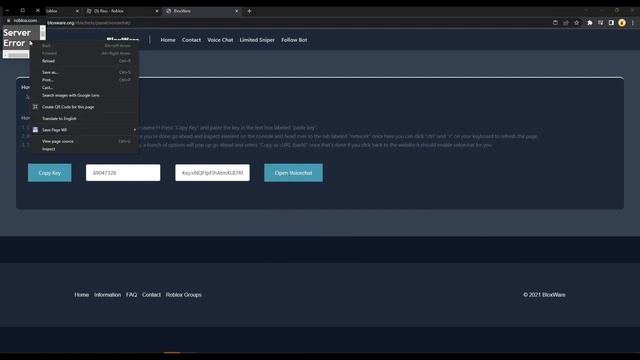Open the footer Information link
The width and height of the screenshot is (640, 360).
(x=107, y=295)
